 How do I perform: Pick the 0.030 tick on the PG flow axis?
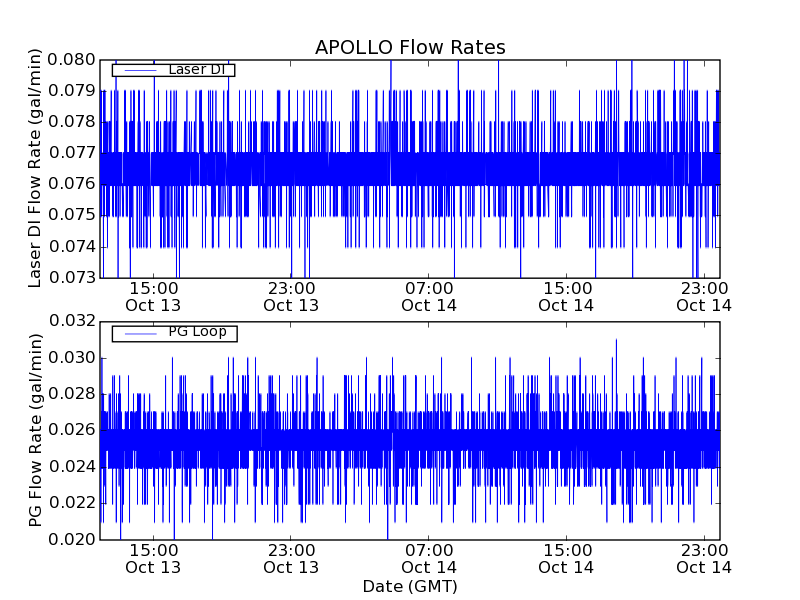click(x=71, y=358)
